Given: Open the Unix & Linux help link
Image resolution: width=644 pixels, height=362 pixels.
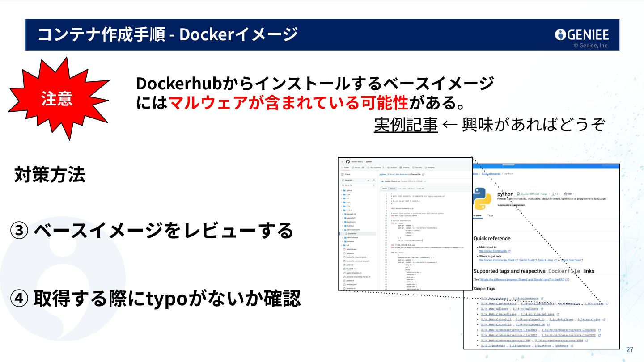Looking at the screenshot, I should 546,260.
